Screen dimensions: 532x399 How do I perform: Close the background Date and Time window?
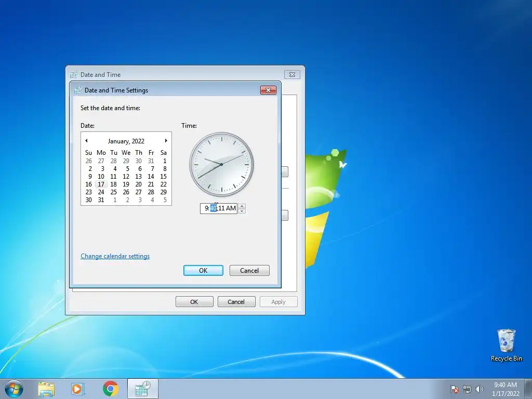coord(292,75)
